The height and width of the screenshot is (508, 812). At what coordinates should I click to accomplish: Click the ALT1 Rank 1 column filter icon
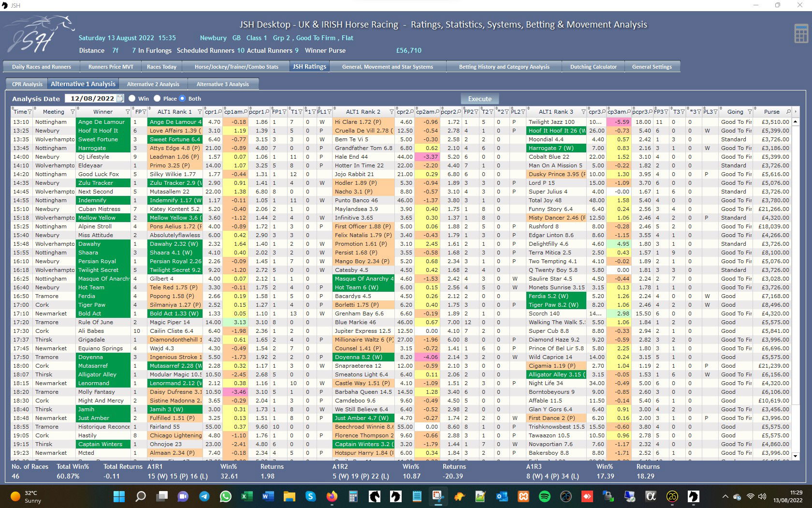199,112
